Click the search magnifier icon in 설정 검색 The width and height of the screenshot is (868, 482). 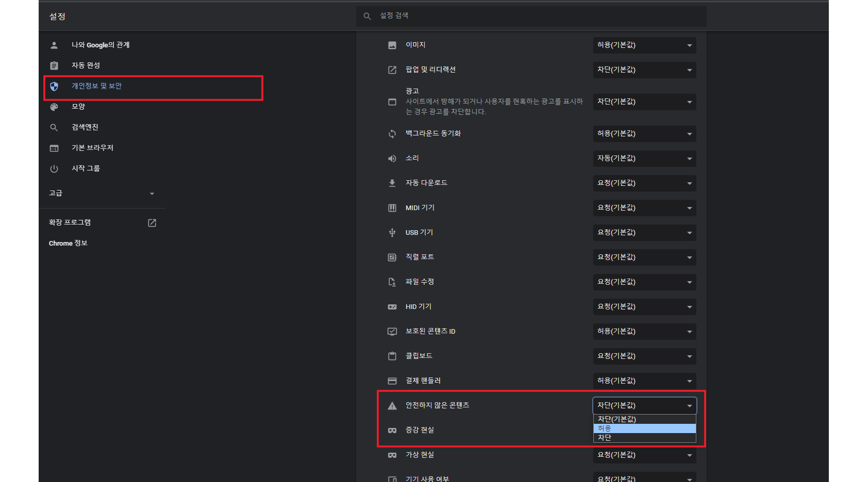point(368,16)
